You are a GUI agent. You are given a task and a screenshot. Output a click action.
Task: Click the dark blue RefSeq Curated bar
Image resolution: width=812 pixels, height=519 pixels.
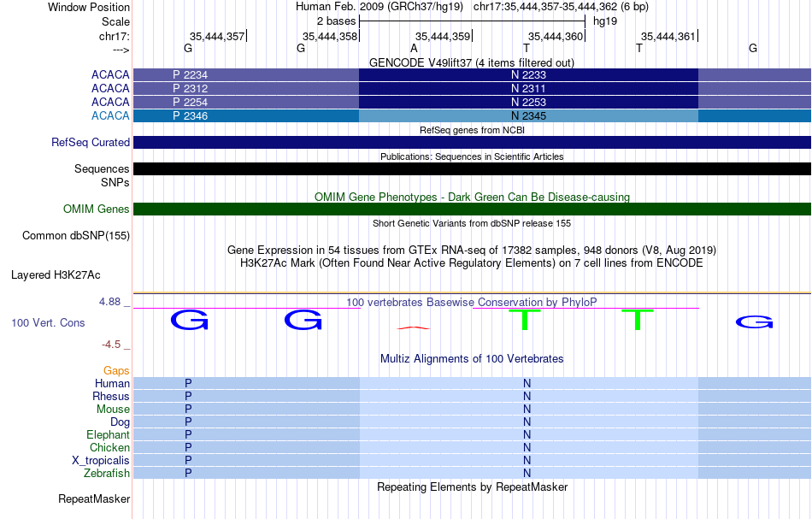click(x=473, y=143)
